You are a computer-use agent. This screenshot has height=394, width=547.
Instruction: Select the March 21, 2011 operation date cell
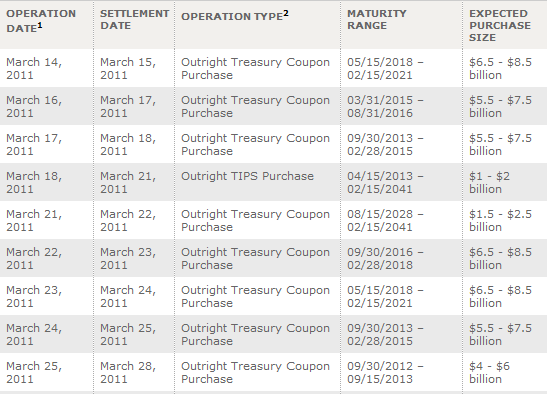34,221
